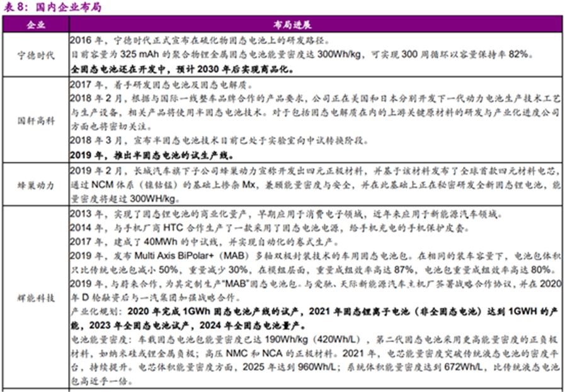
Task: Click the line starting '2018年2月，根据与国际一线整车品牌'
Action: pos(315,98)
